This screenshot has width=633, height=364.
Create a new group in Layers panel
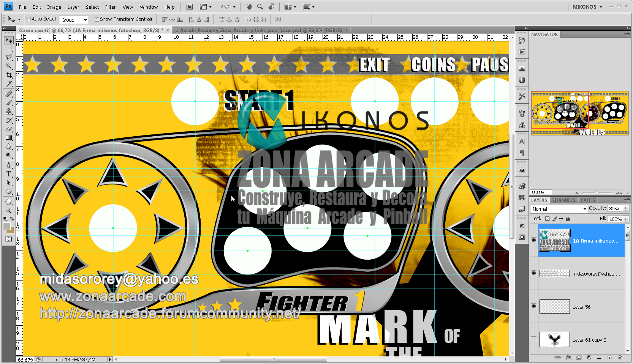(x=599, y=357)
